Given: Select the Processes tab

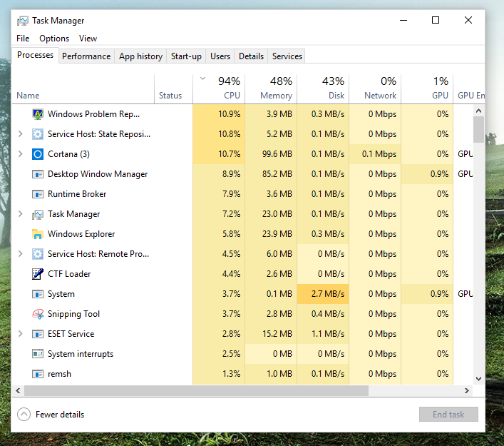Looking at the screenshot, I should (36, 55).
